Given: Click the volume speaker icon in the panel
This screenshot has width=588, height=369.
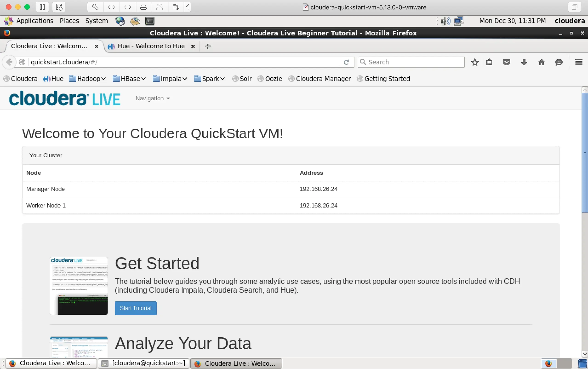Looking at the screenshot, I should coord(445,21).
